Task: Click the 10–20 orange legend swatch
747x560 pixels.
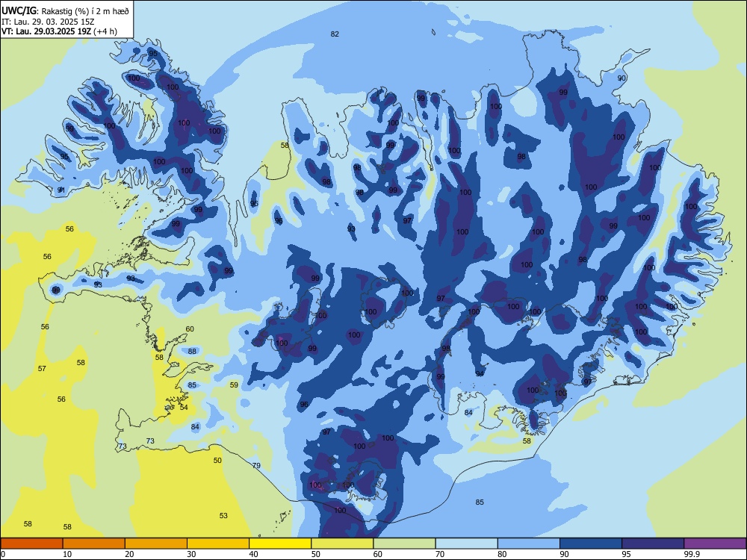Action: (94, 544)
